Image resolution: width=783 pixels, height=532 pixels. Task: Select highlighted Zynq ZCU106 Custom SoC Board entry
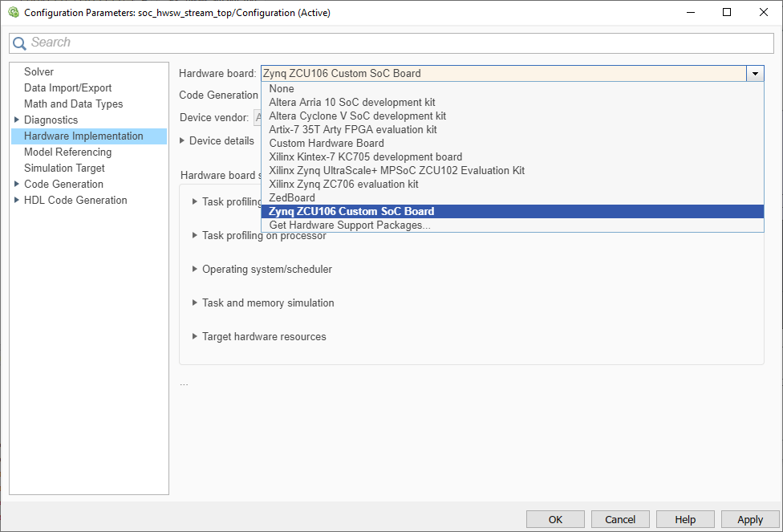click(513, 211)
